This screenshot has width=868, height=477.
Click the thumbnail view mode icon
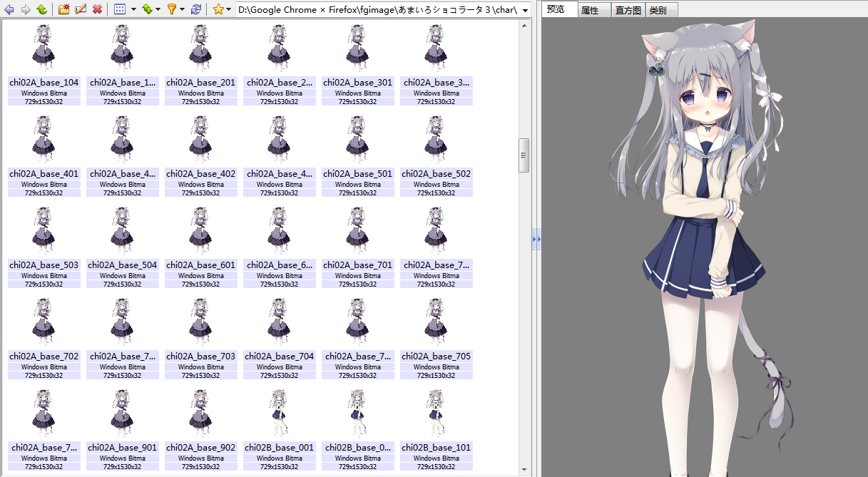(x=120, y=9)
